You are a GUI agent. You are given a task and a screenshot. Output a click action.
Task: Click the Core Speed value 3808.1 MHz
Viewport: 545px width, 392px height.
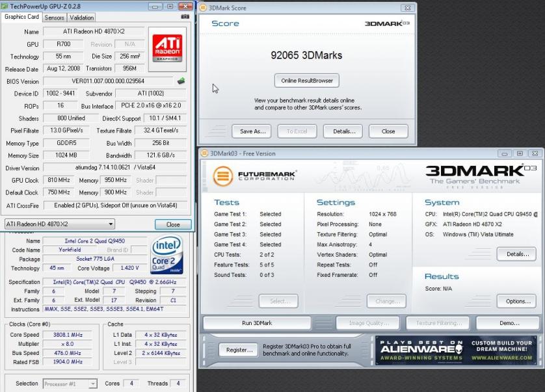[x=68, y=335]
